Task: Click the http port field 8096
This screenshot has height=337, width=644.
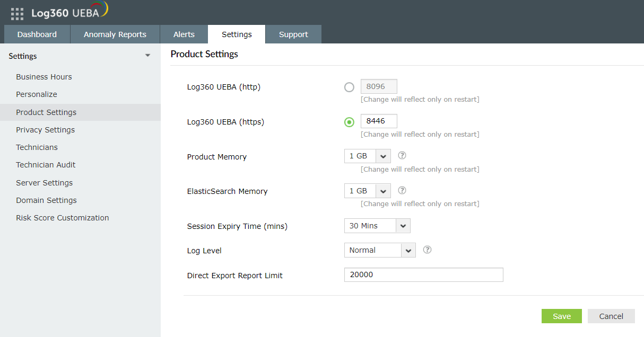Action: click(x=379, y=86)
